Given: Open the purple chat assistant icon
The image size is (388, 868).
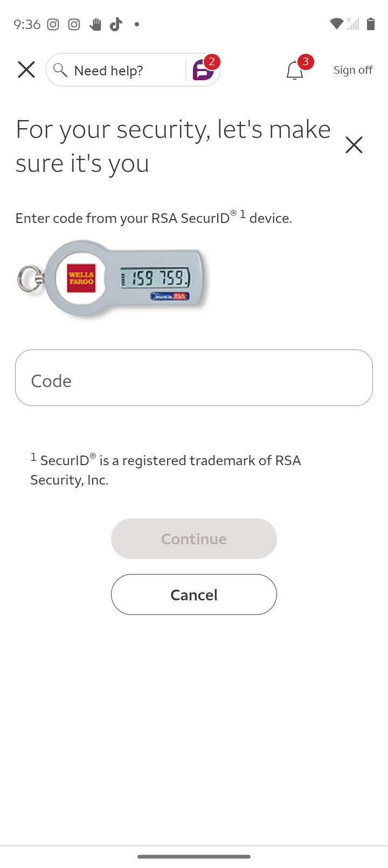Looking at the screenshot, I should click(203, 71).
